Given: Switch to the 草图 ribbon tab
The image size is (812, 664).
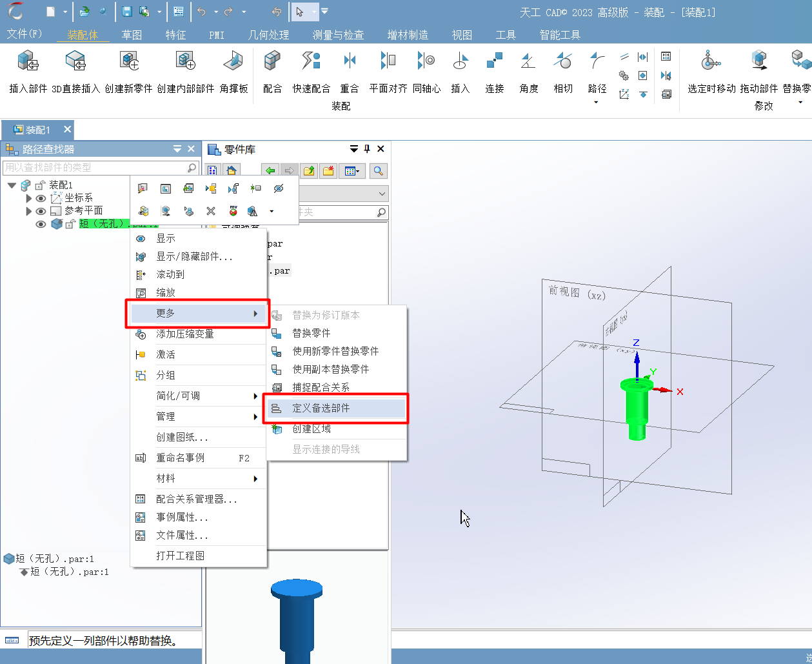Looking at the screenshot, I should [132, 35].
